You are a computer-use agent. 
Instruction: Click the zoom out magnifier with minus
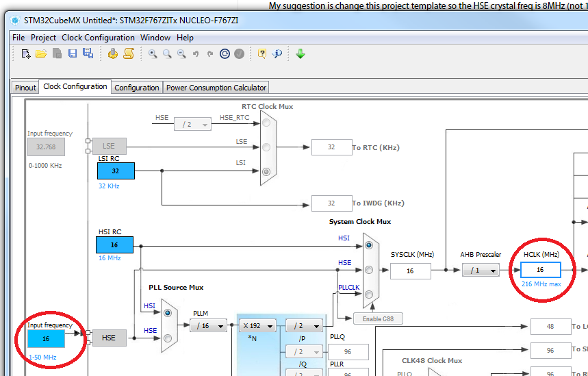click(x=181, y=54)
